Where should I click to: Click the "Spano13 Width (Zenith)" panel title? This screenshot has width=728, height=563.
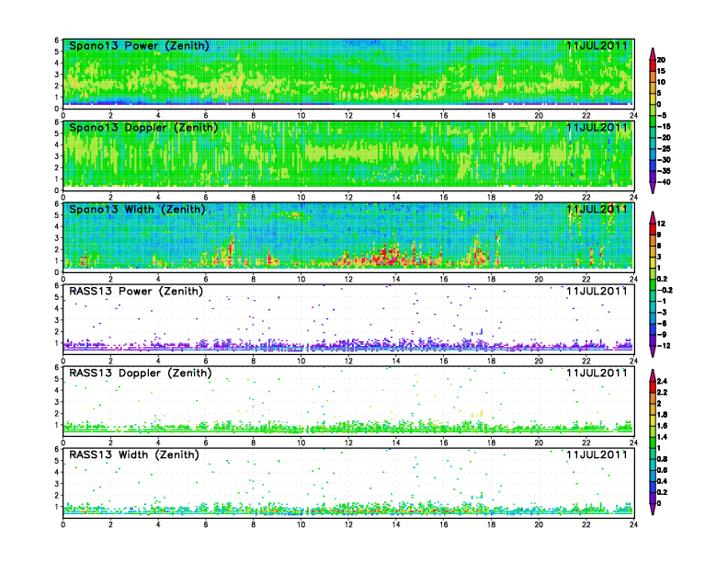point(137,210)
